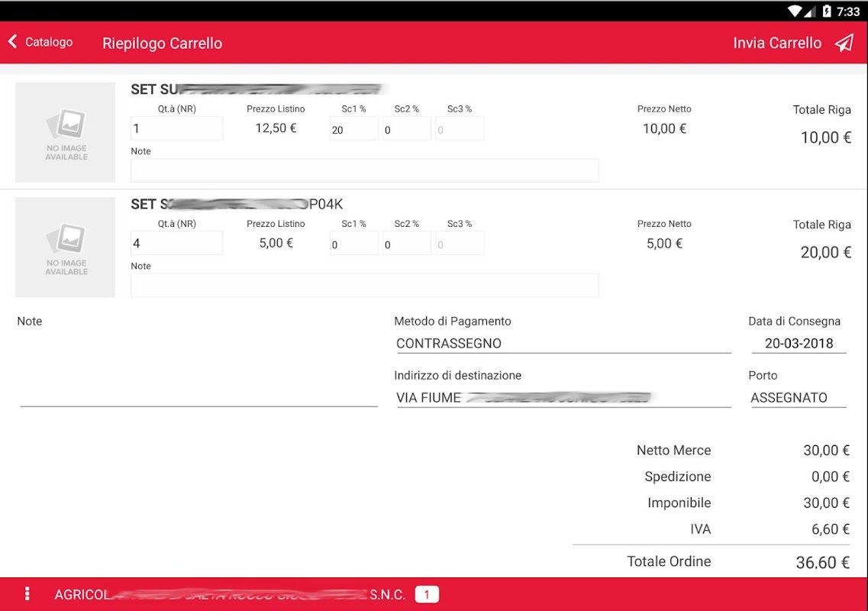The height and width of the screenshot is (611, 868).
Task: Tap the Invia Carrello text button
Action: (777, 44)
